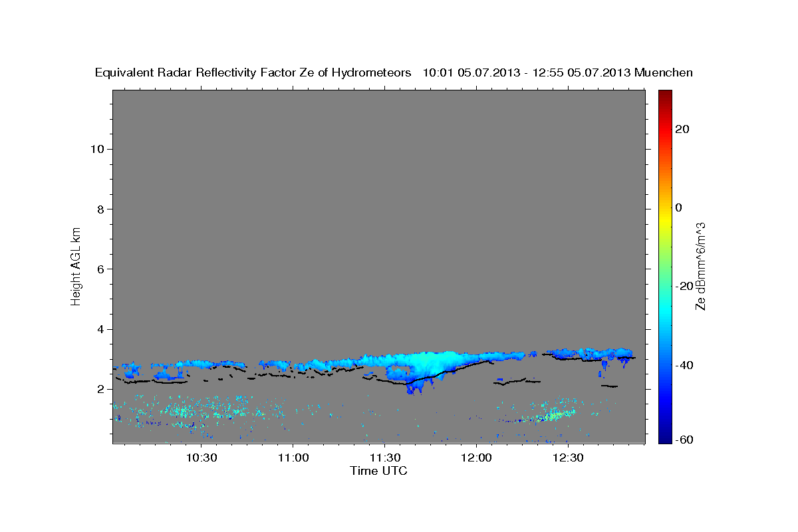The height and width of the screenshot is (532, 798).
Task: Click the colorbar tick label -60
Action: [x=686, y=440]
